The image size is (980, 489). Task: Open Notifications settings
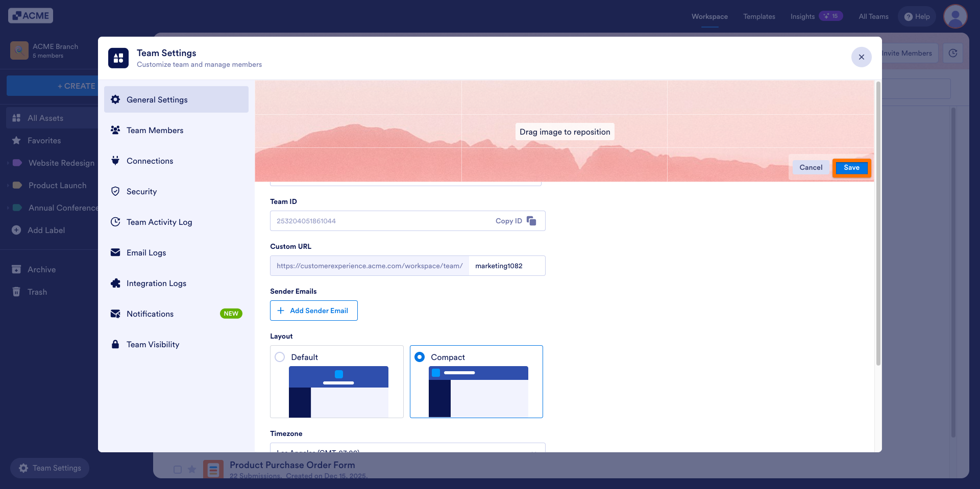coord(176,314)
